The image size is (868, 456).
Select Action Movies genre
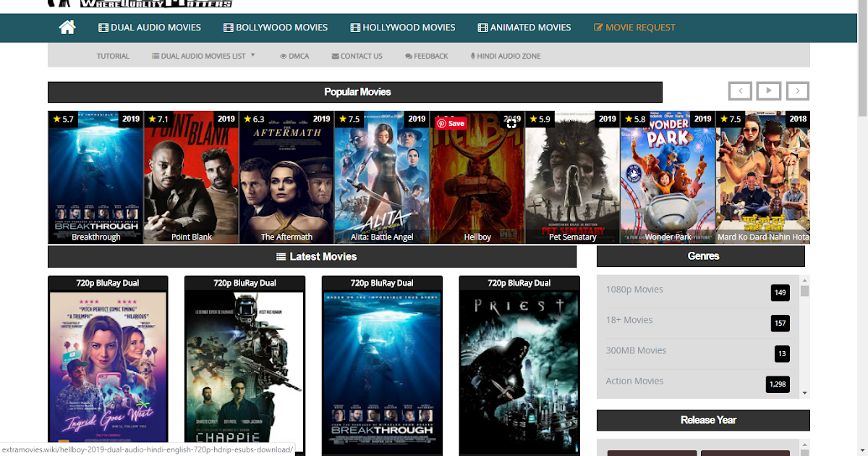coord(634,381)
